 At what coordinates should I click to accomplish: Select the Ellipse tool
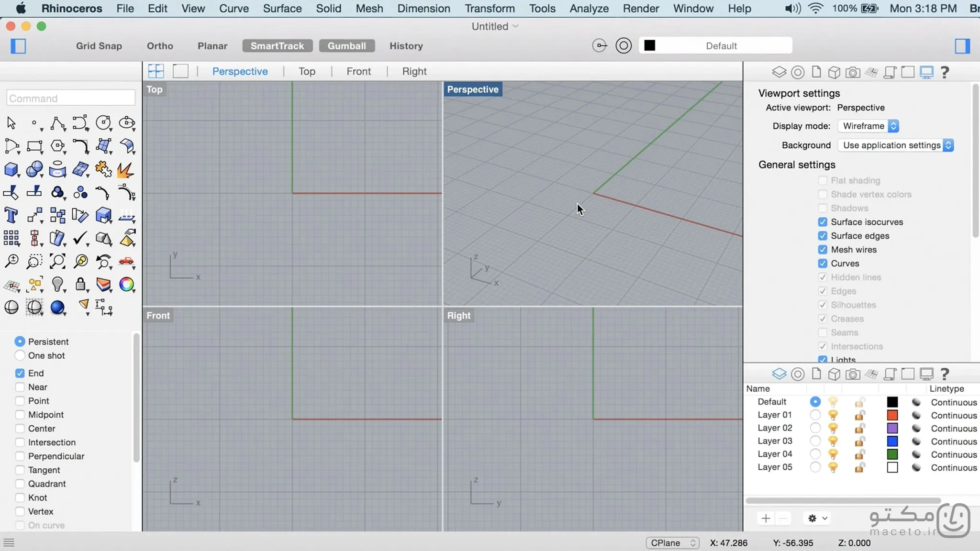[x=127, y=123]
